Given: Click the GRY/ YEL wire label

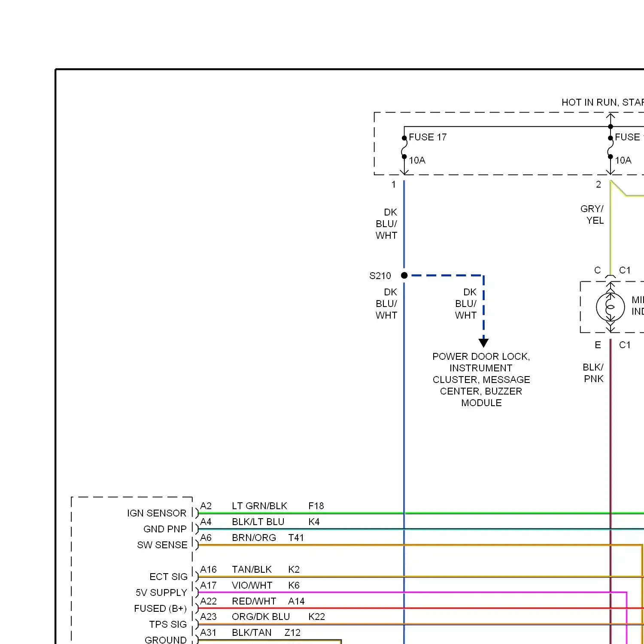Looking at the screenshot, I should point(592,214).
